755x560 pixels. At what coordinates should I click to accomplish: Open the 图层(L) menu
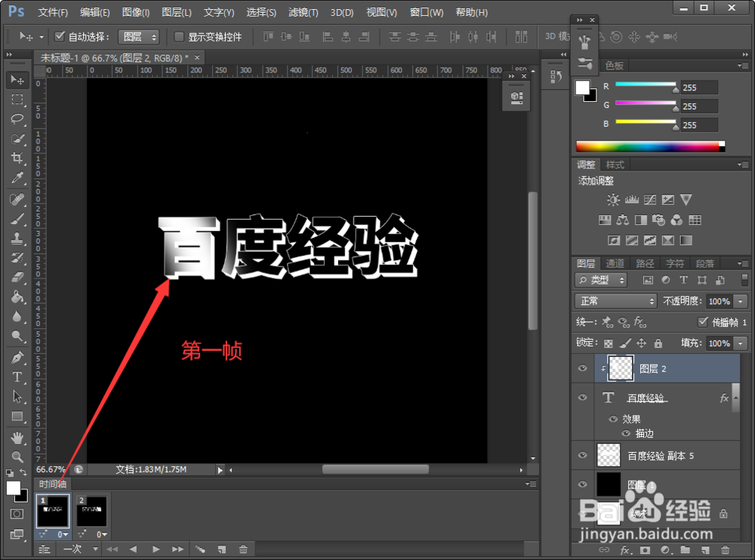pos(176,13)
